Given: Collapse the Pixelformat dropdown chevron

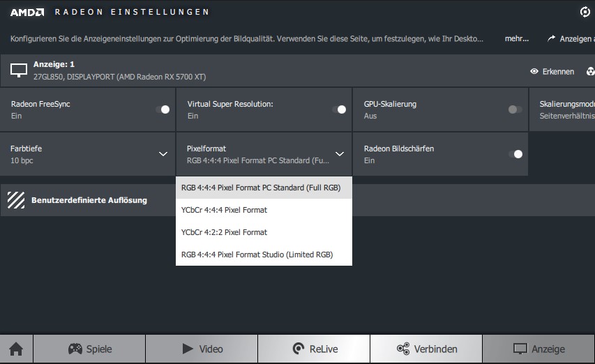Looking at the screenshot, I should (x=340, y=154).
